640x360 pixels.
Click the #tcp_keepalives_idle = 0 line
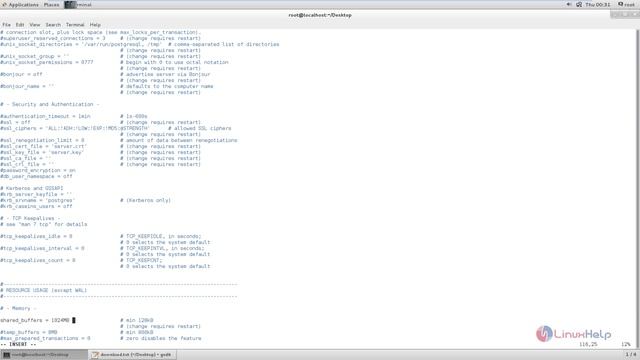(x=36, y=236)
